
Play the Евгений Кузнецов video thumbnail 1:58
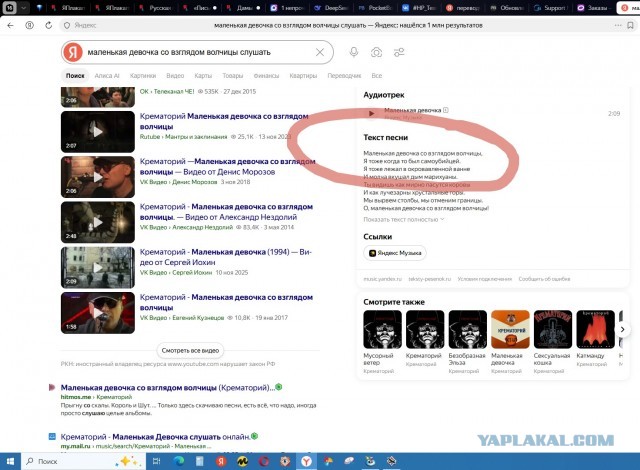tap(98, 313)
